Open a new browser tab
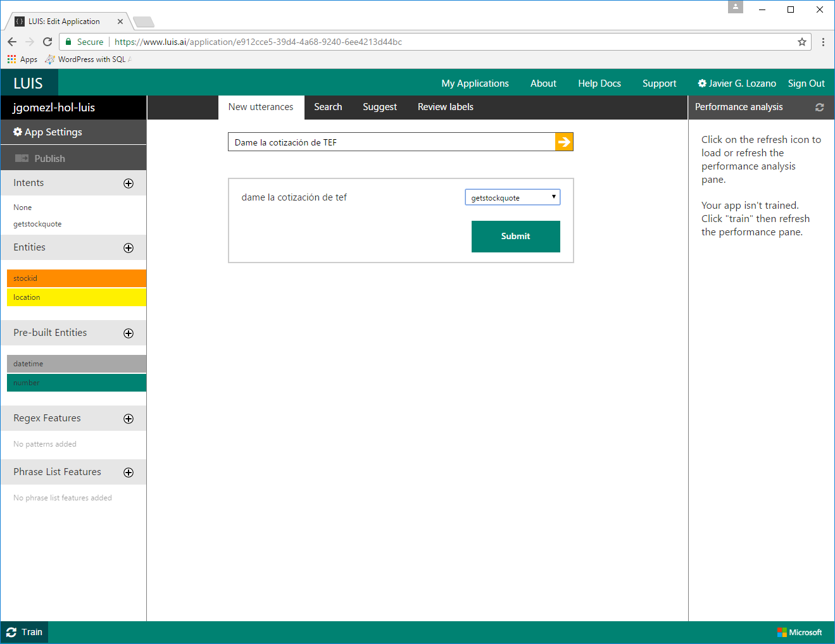 144,22
